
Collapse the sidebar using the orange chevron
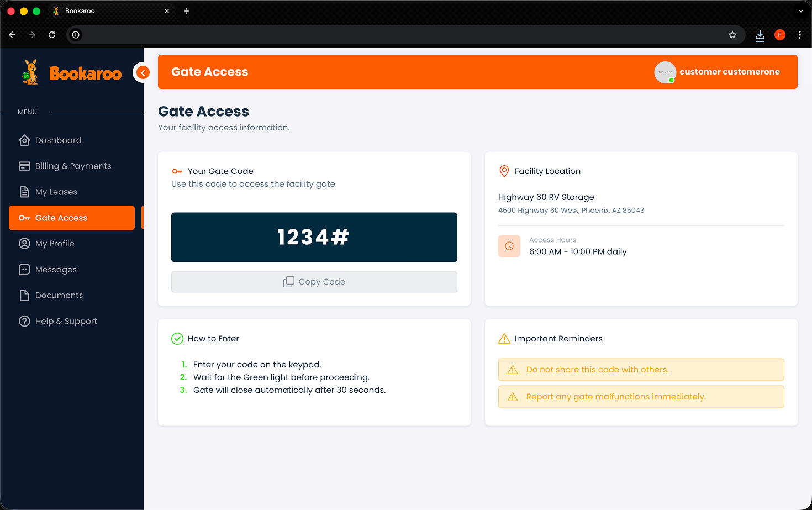pos(143,72)
